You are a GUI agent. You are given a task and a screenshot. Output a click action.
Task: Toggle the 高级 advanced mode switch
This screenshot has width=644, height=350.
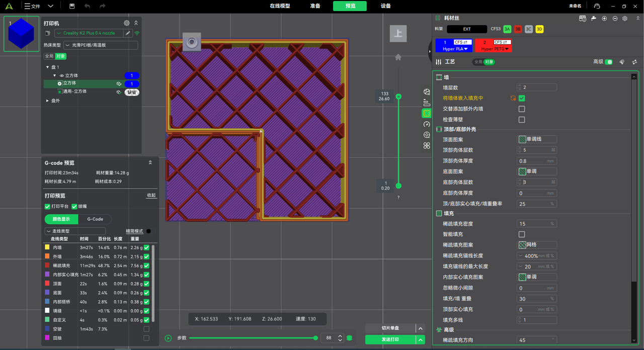coord(609,62)
